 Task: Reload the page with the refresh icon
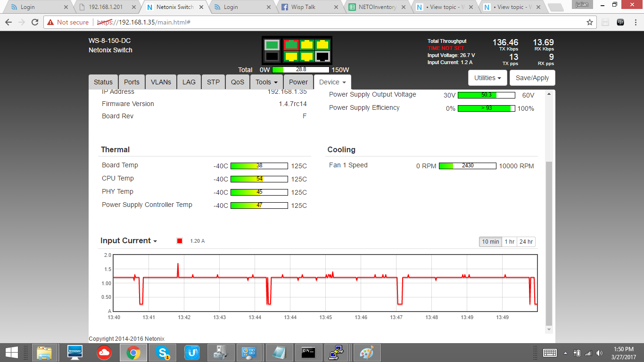point(35,22)
